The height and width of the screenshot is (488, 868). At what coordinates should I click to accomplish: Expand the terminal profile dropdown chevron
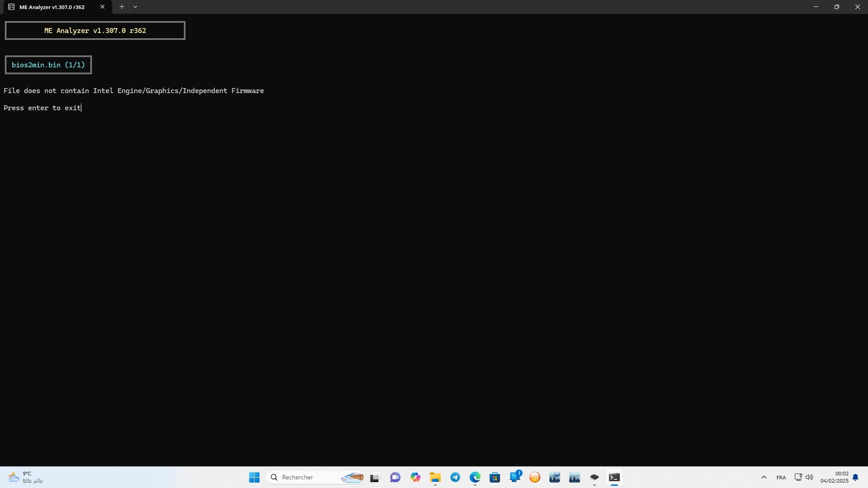click(135, 7)
